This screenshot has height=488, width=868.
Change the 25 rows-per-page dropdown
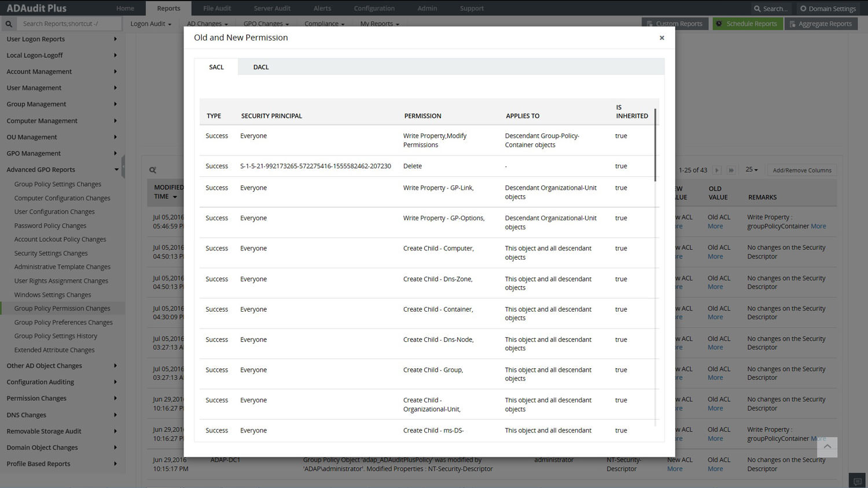pyautogui.click(x=752, y=170)
